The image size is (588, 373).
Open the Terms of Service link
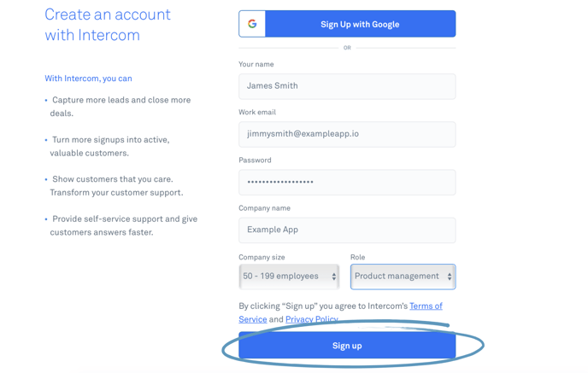coord(340,312)
